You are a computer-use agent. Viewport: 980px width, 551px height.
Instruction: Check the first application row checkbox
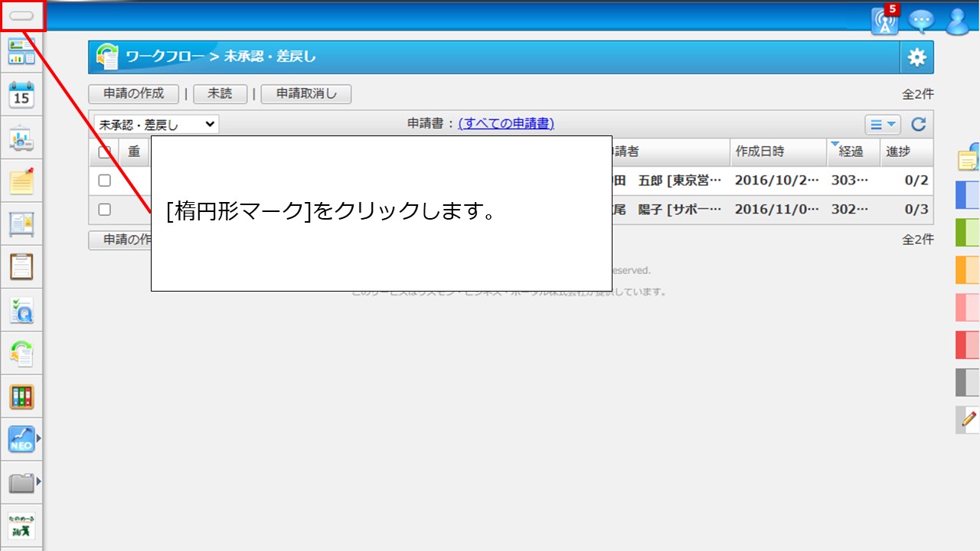point(105,181)
